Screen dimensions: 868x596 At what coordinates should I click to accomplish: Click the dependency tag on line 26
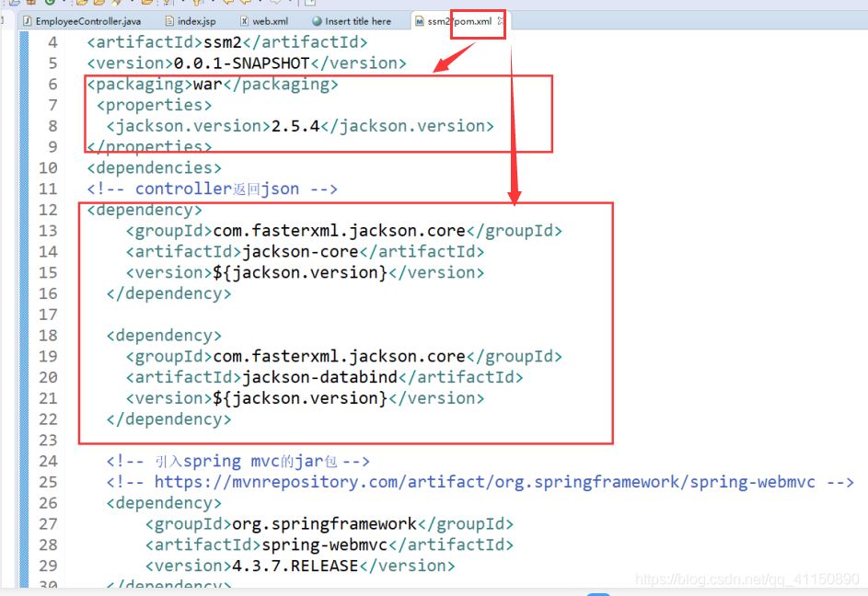164,503
